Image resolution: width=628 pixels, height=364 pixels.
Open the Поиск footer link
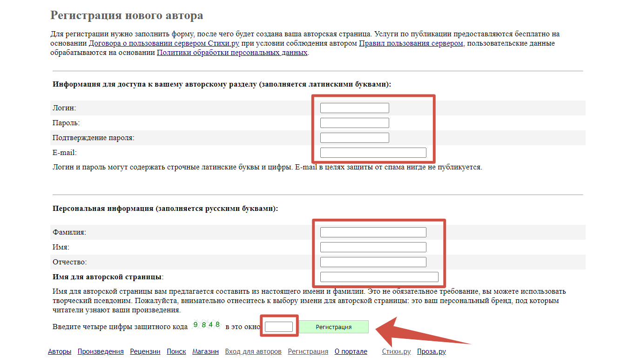point(176,351)
